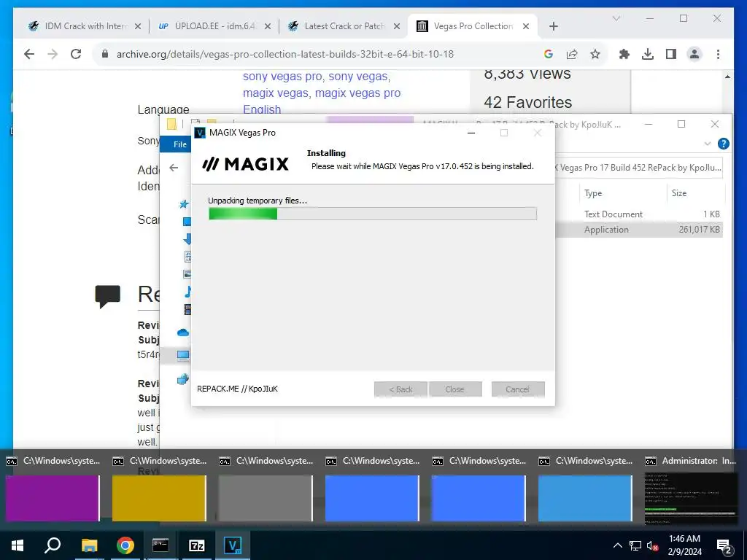Image resolution: width=747 pixels, height=560 pixels.
Task: Open 7-Zip taskbar icon
Action: [x=197, y=545]
